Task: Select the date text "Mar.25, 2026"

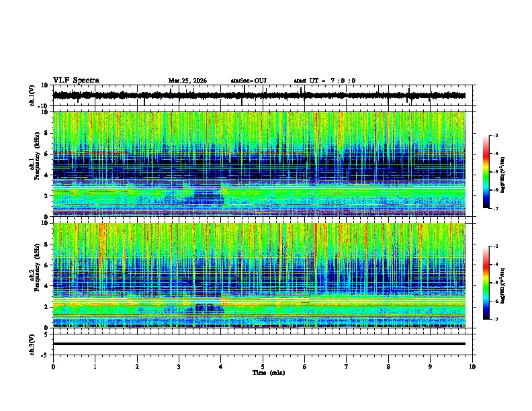Action: pos(187,81)
